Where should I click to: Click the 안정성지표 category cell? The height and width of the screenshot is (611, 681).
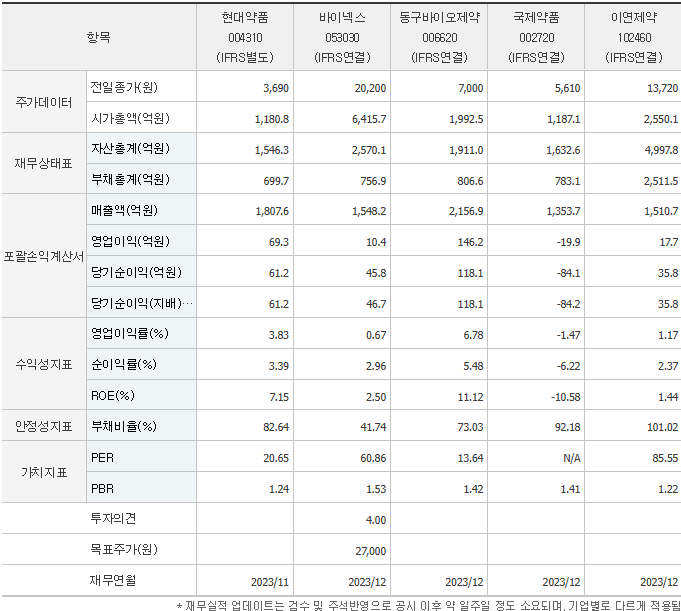[x=43, y=426]
